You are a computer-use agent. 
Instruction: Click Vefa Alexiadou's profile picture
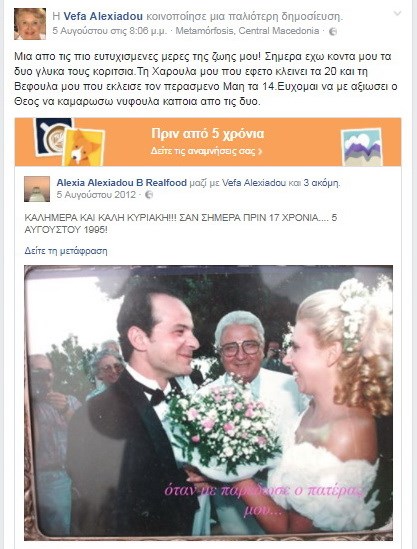pos(30,24)
